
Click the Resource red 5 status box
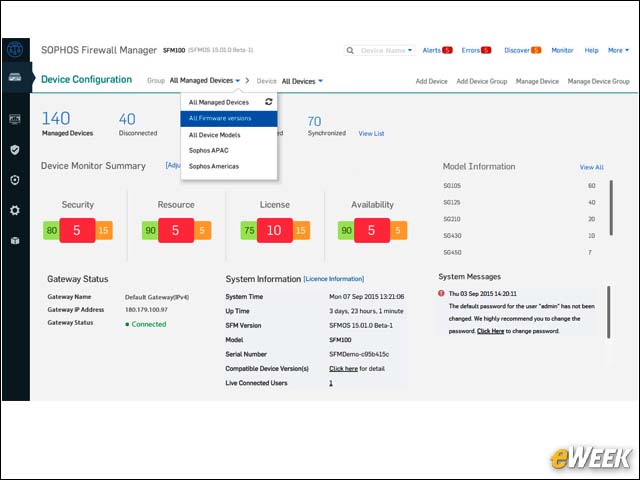coord(176,230)
